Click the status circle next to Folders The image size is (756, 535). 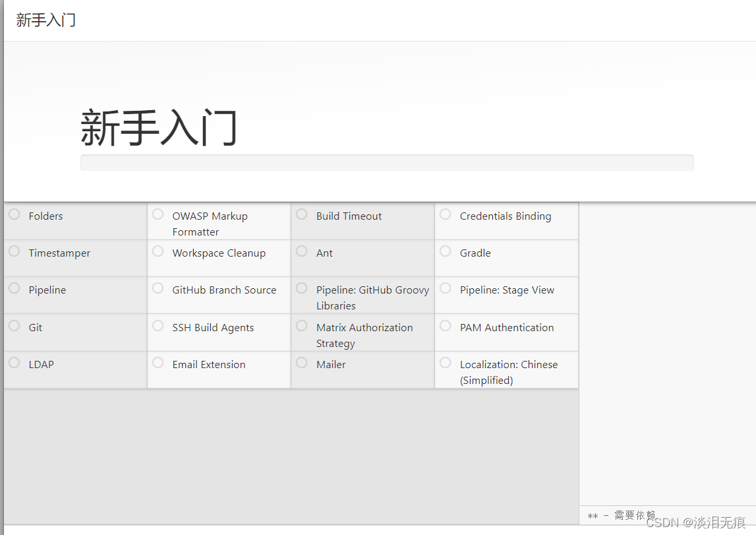pyautogui.click(x=15, y=214)
